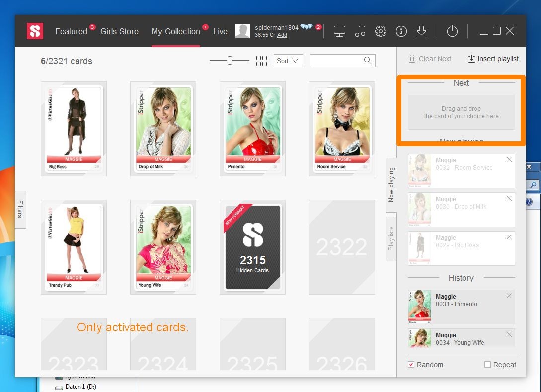Click the Next drag and drop area

pos(462,112)
